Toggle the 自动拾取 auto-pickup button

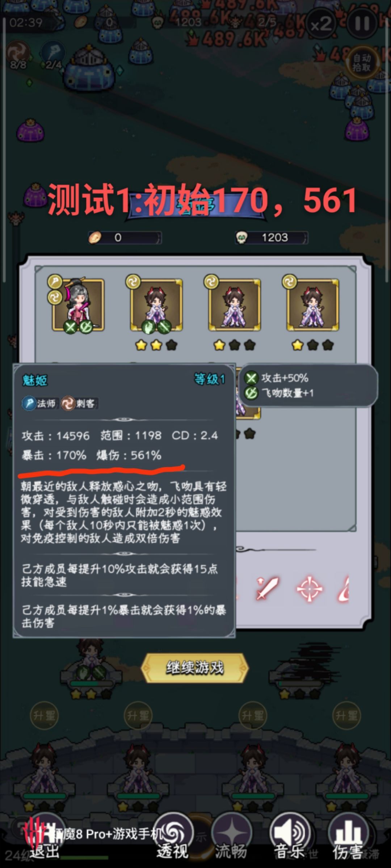coord(362,63)
